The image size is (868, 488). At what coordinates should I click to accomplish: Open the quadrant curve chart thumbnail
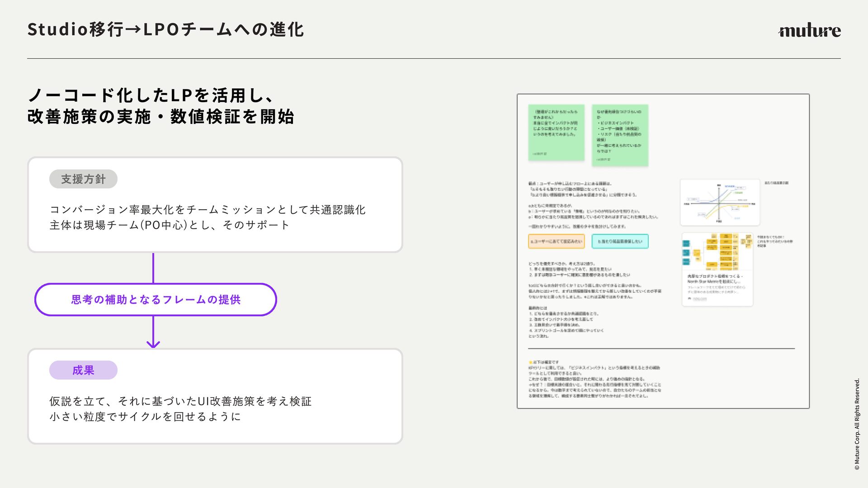pos(720,202)
